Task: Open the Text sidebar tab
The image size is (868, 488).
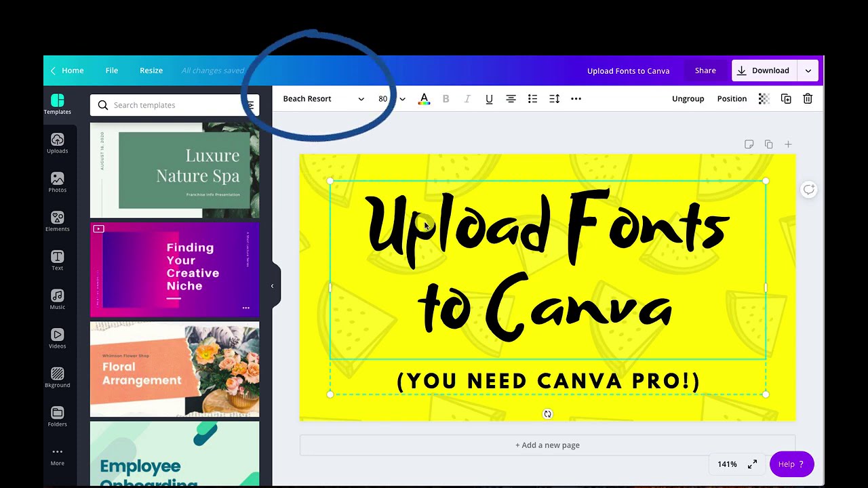Action: 57,261
